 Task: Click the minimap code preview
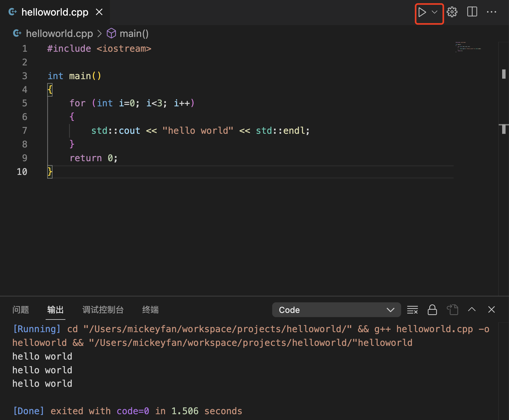point(468,47)
